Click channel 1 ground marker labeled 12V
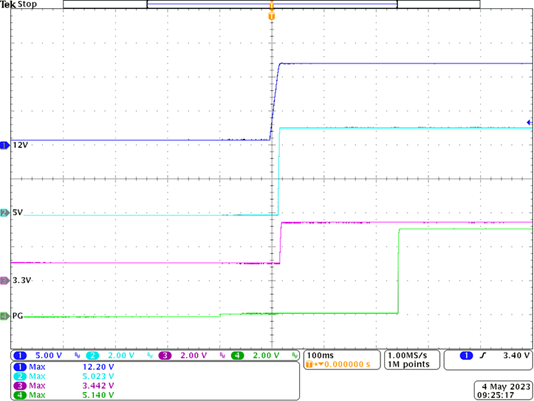This screenshot has height=401, width=534. 5,145
